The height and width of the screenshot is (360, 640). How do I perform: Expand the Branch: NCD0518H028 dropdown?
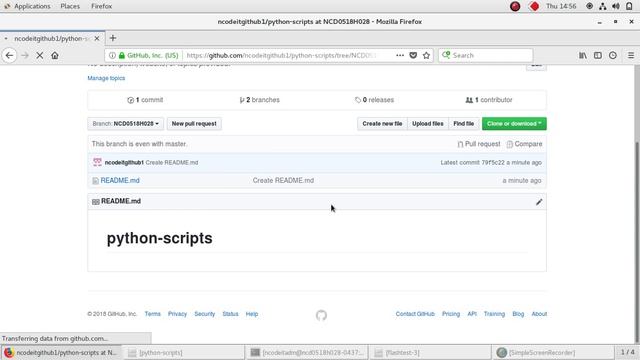(x=125, y=124)
